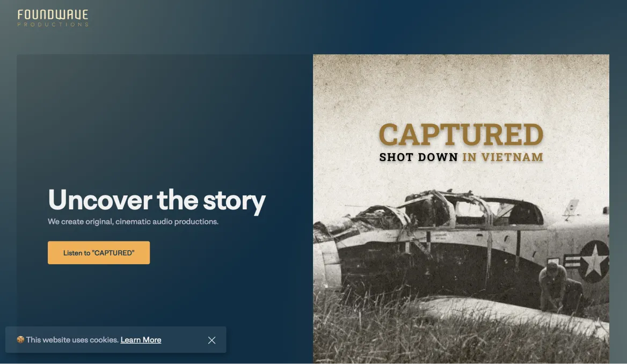Click the SHOT DOWN words on the poster

pyautogui.click(x=418, y=157)
